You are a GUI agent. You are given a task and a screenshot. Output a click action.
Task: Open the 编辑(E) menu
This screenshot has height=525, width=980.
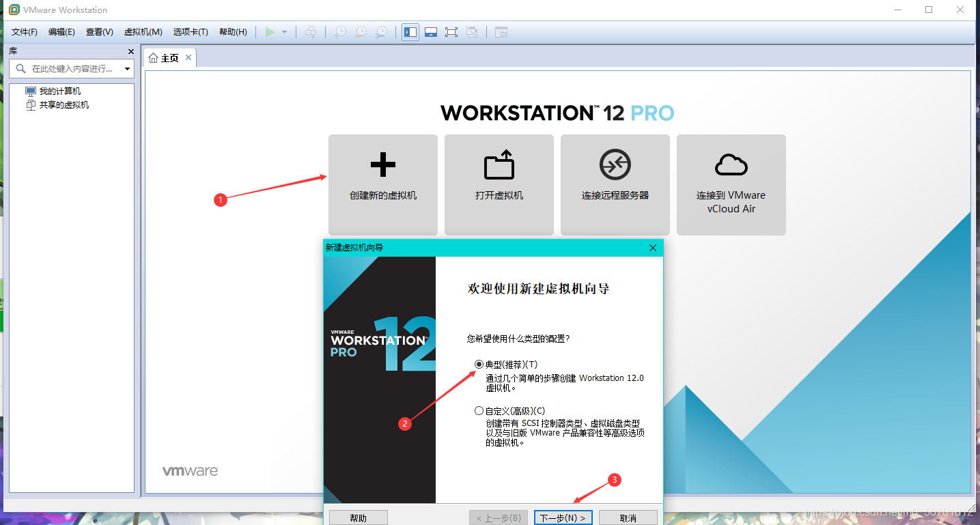tap(61, 32)
